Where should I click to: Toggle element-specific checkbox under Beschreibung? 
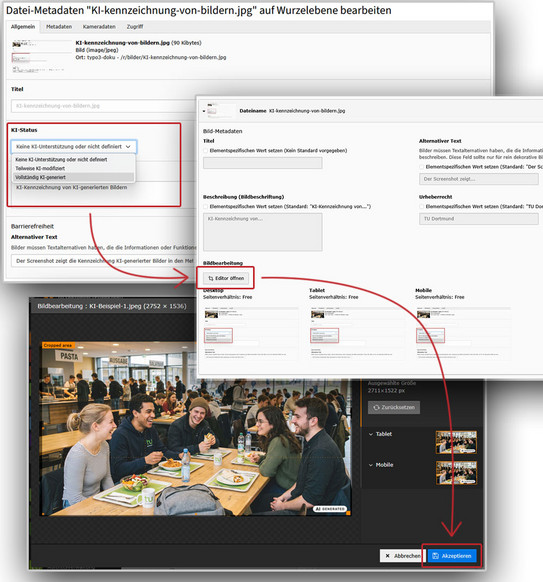coord(206,206)
